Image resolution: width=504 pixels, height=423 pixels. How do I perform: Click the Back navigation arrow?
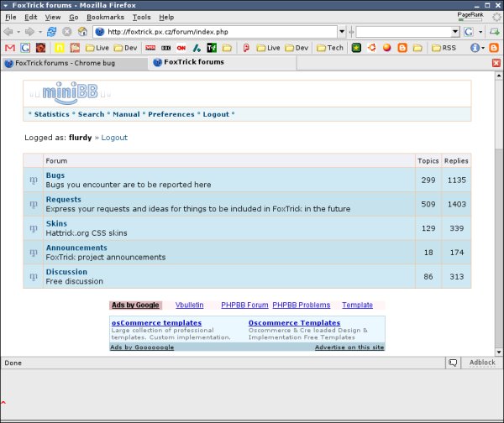(x=8, y=32)
